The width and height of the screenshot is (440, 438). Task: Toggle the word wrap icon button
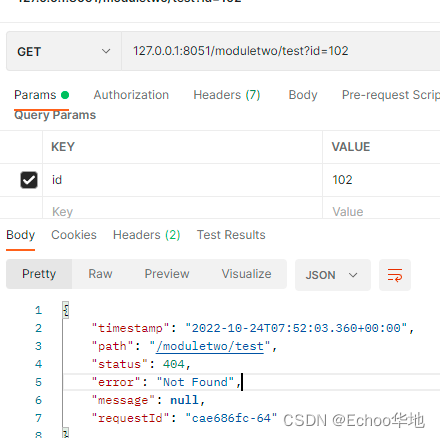395,275
